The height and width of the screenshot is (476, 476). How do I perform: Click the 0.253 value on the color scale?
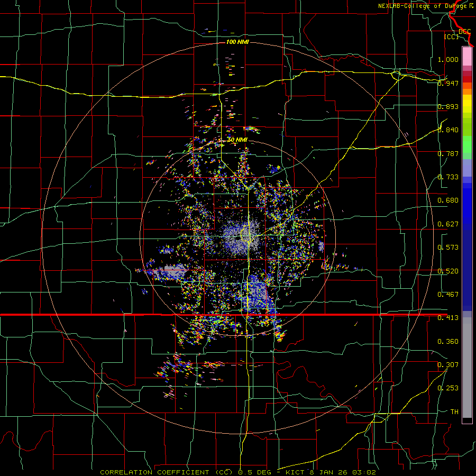448,388
